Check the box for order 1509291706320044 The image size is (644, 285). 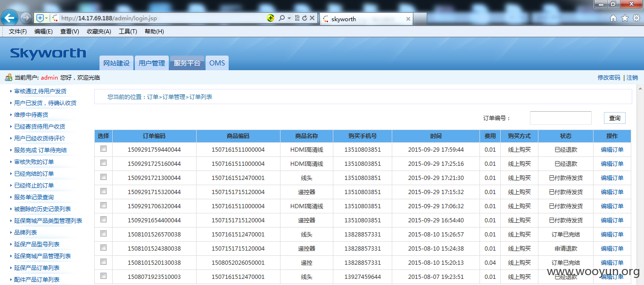[x=103, y=205]
